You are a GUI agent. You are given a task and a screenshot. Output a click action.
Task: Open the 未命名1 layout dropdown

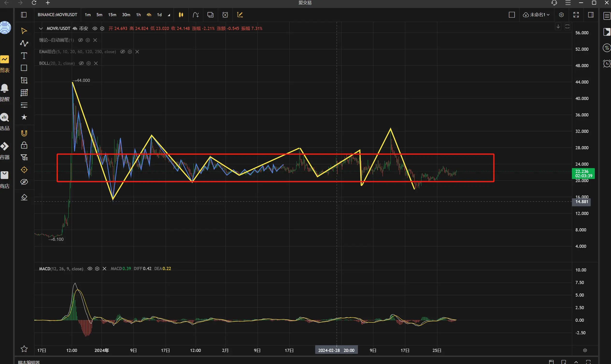coord(536,15)
